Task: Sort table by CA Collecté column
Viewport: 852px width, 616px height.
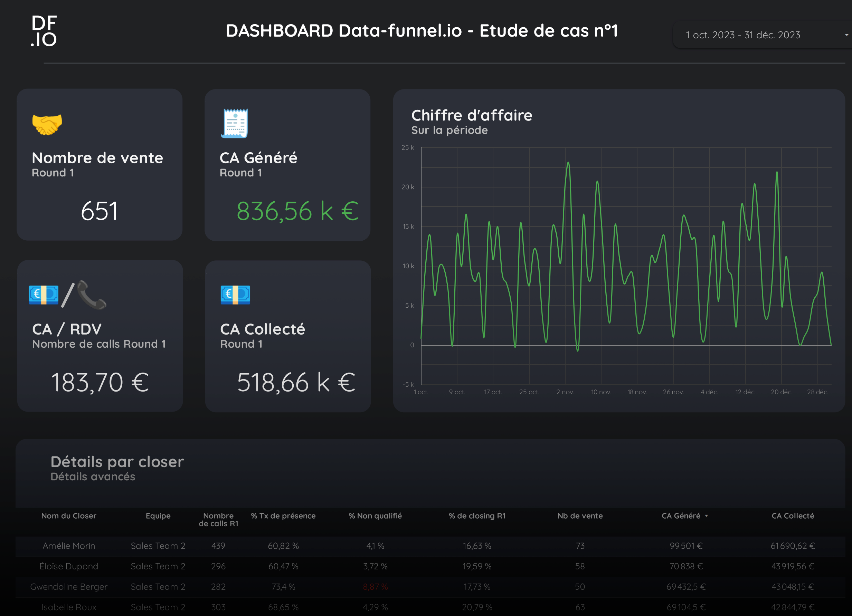Action: coord(793,516)
